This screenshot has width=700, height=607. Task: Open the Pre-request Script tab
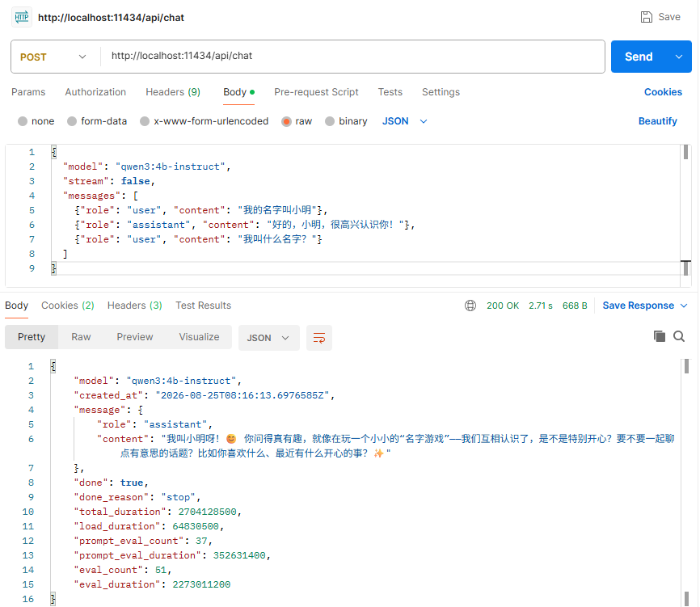tap(316, 92)
